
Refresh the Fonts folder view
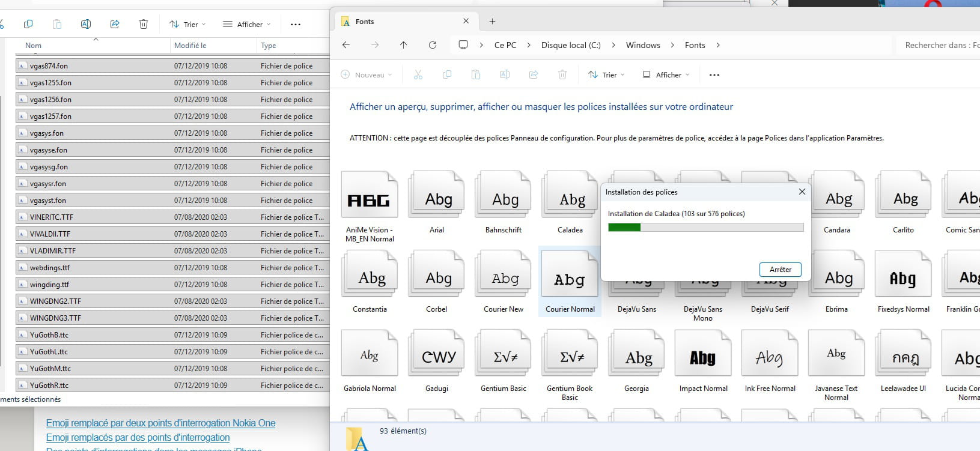coord(432,45)
